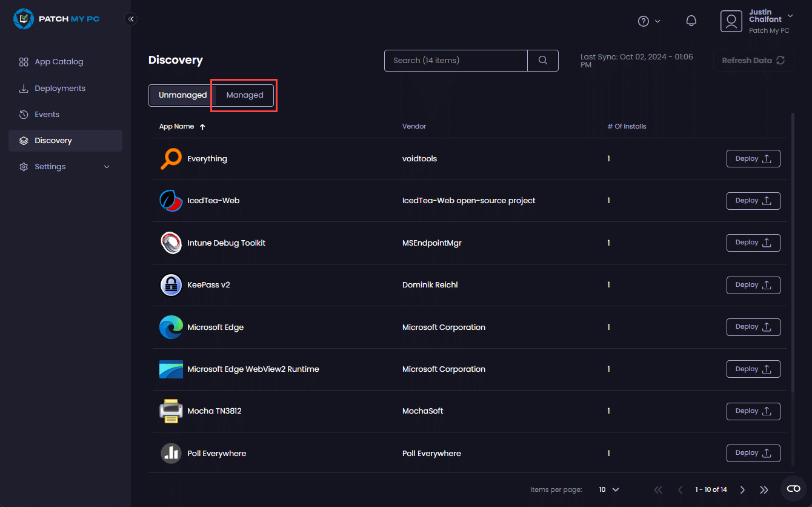Image resolution: width=812 pixels, height=507 pixels.
Task: Click the Microsoft Edge app icon
Action: [171, 327]
